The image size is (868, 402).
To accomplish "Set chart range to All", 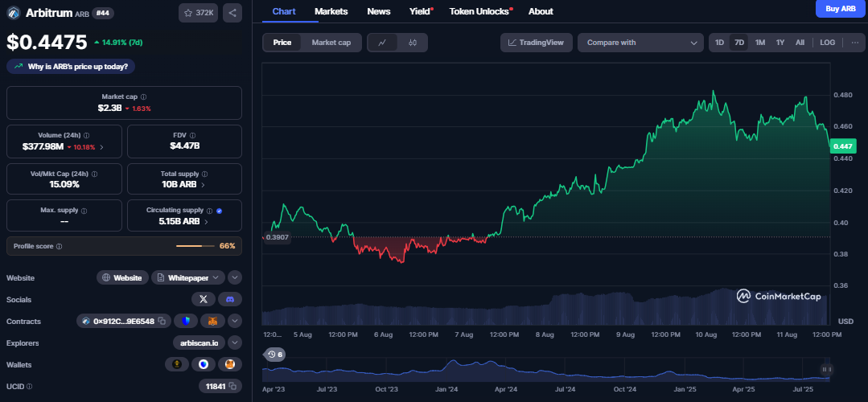I will [800, 43].
